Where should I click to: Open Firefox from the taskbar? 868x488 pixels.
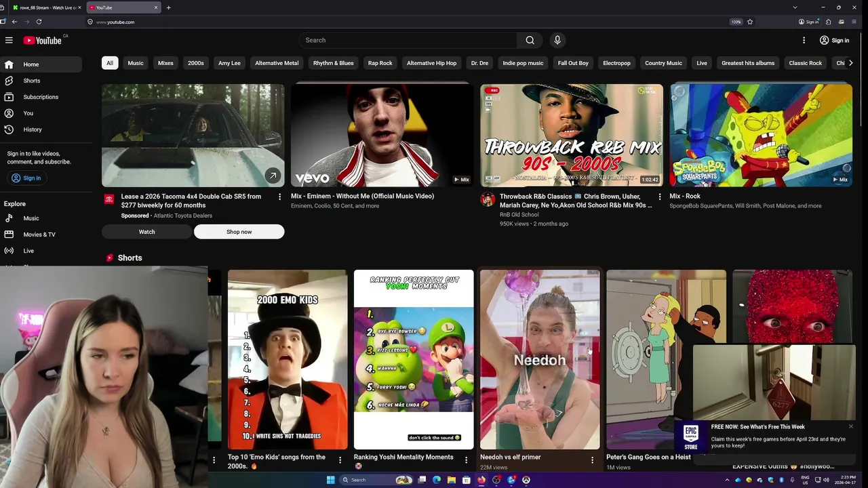pos(481,480)
